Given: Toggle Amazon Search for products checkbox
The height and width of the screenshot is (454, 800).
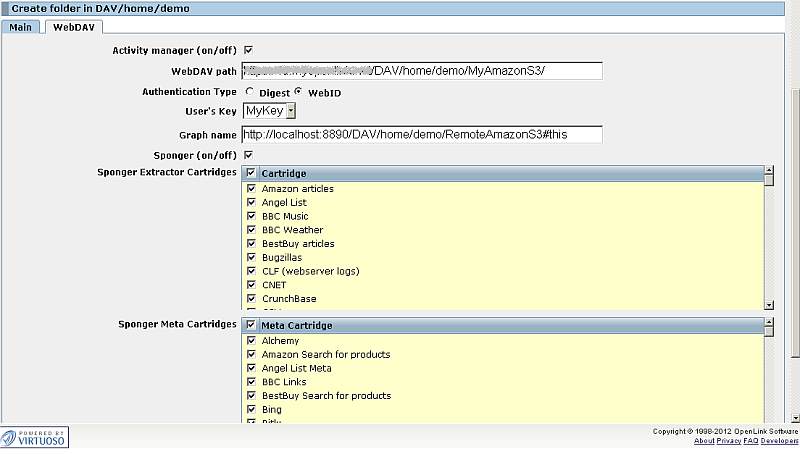Looking at the screenshot, I should pos(251,355).
